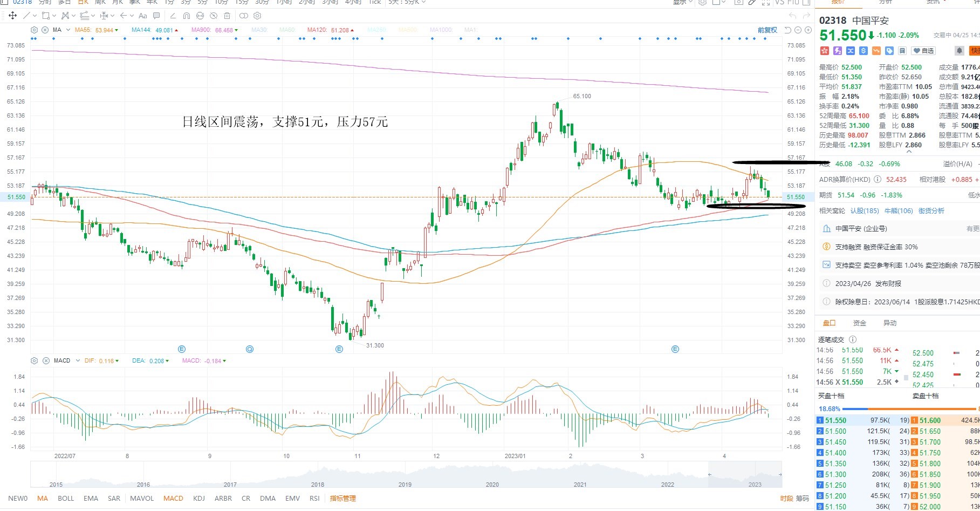The width and height of the screenshot is (980, 511).
Task: Click the purple lightning badge icon
Action: (x=838, y=51)
